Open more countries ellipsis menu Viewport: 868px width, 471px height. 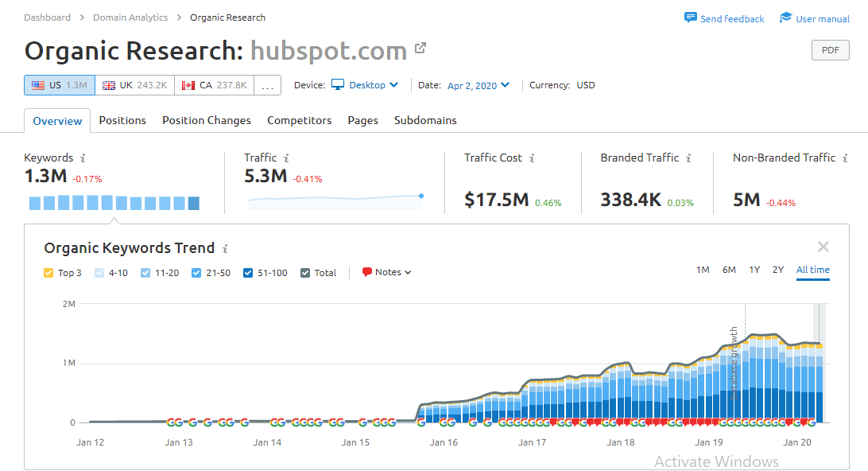[x=267, y=85]
